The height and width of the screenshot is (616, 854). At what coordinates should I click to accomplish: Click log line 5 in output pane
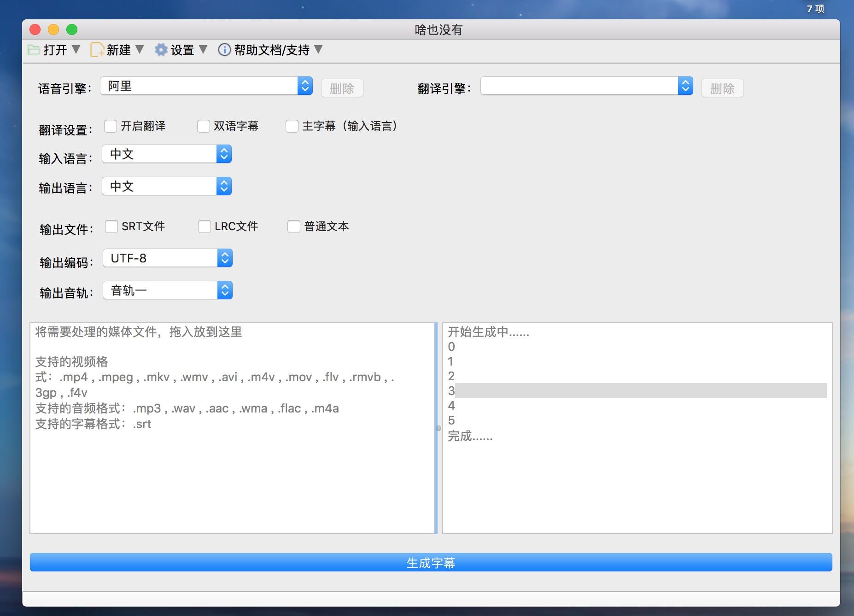(x=451, y=420)
